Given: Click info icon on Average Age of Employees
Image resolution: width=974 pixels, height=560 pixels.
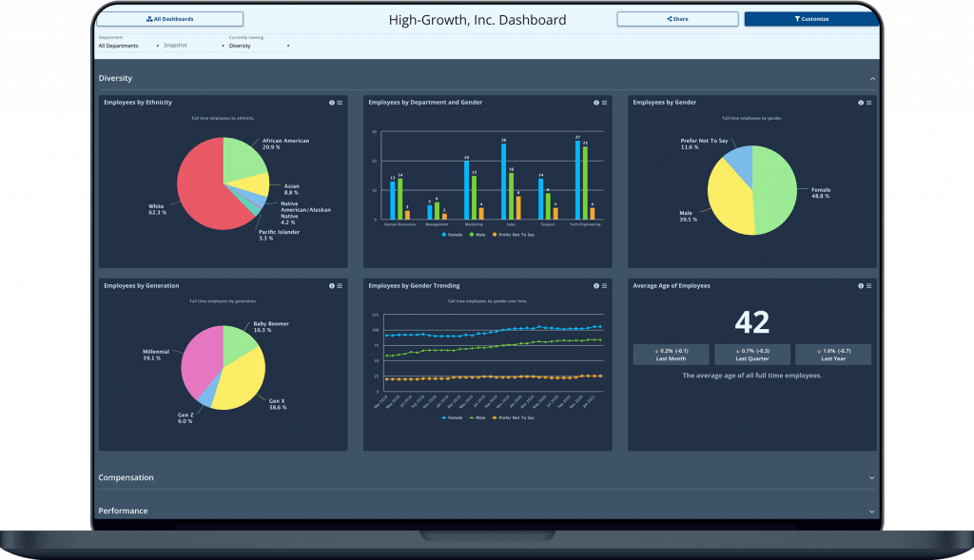Looking at the screenshot, I should [x=861, y=285].
